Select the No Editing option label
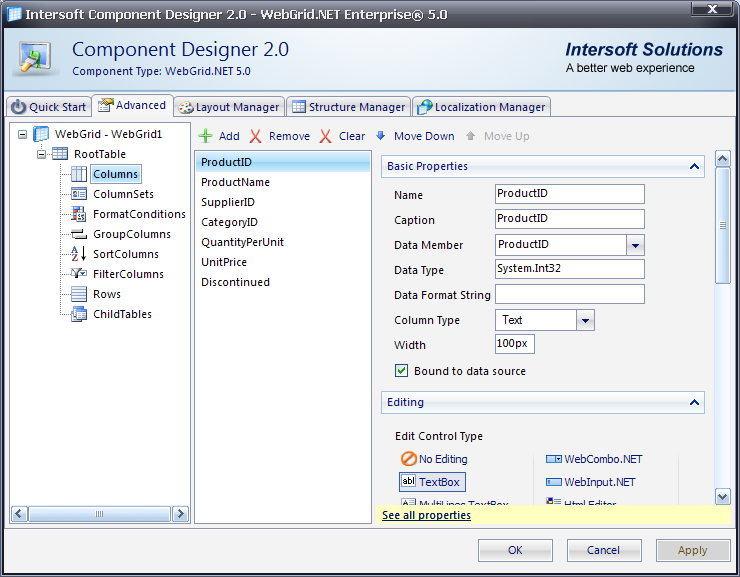The height and width of the screenshot is (577, 740). (443, 459)
